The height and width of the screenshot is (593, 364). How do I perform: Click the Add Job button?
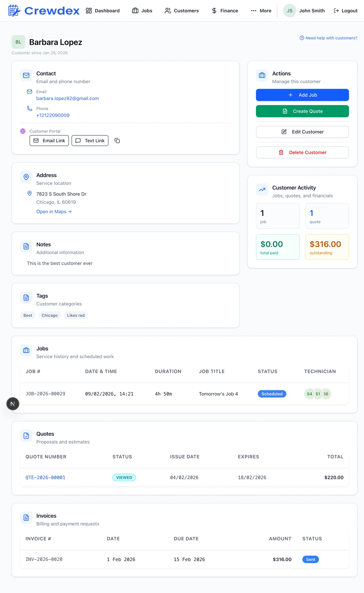302,95
